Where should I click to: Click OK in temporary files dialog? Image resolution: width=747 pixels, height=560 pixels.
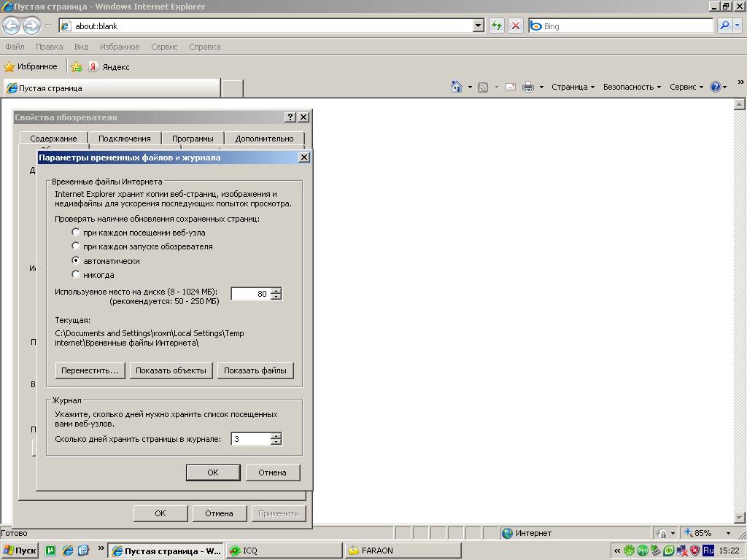[213, 472]
